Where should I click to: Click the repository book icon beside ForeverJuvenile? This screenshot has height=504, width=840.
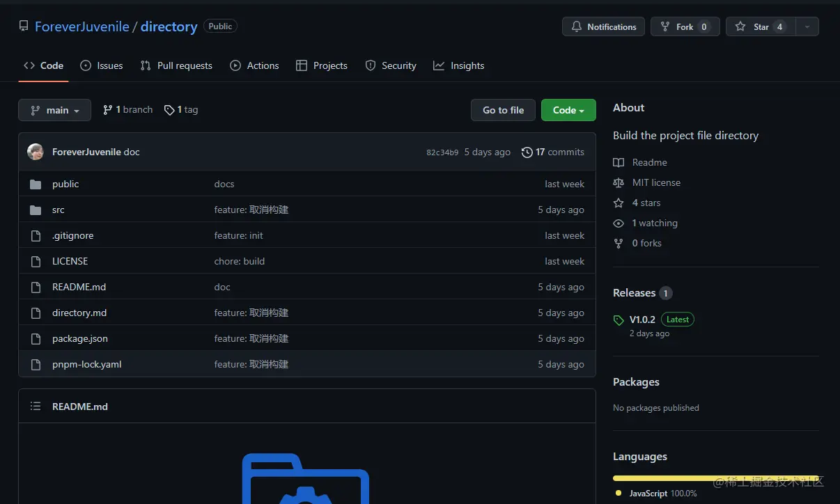coord(24,26)
